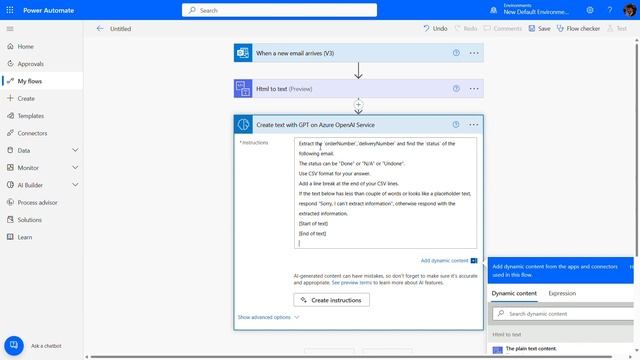
Task: Click into the Instructions text area
Action: (x=385, y=193)
